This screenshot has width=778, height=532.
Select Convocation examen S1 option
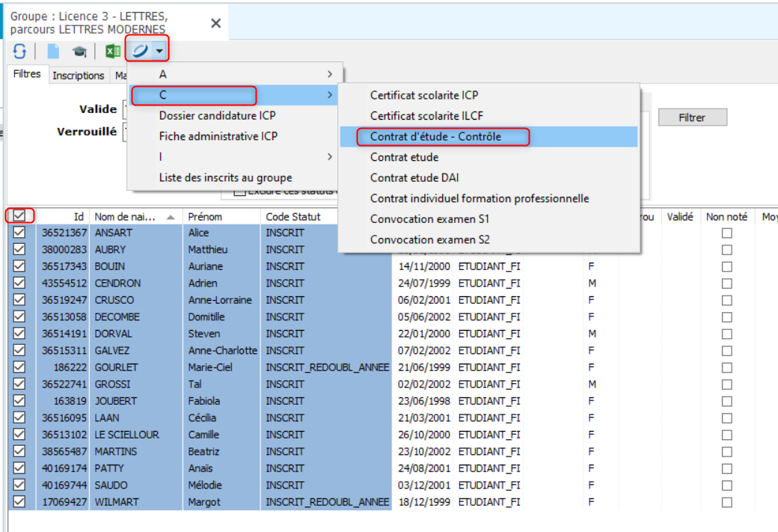(x=429, y=219)
